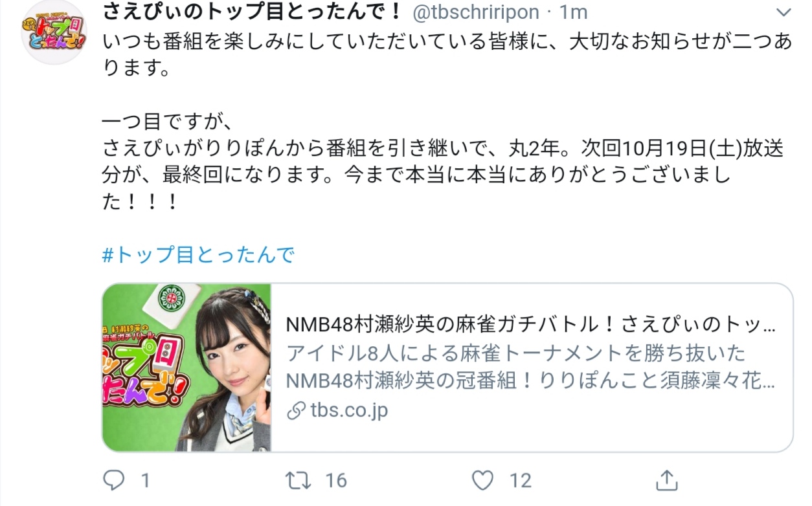Open the #トップ目とったんで hashtag

pyautogui.click(x=199, y=255)
